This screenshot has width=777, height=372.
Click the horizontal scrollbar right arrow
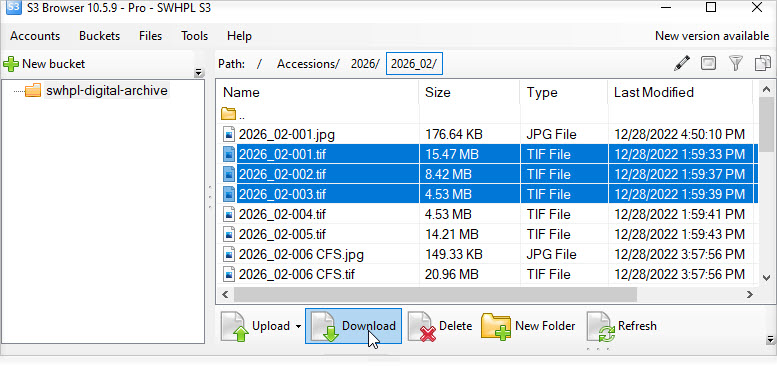pos(750,295)
